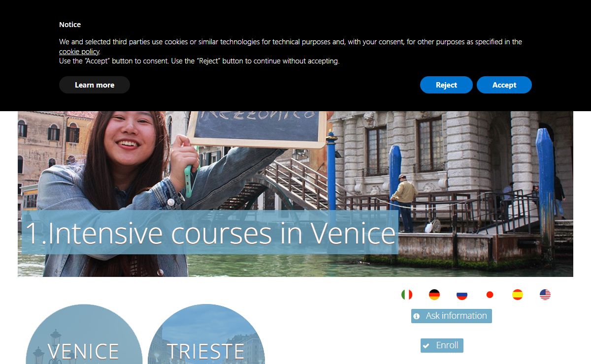Click the Intensive courses in Venice heading
This screenshot has width=591, height=364.
[210, 233]
